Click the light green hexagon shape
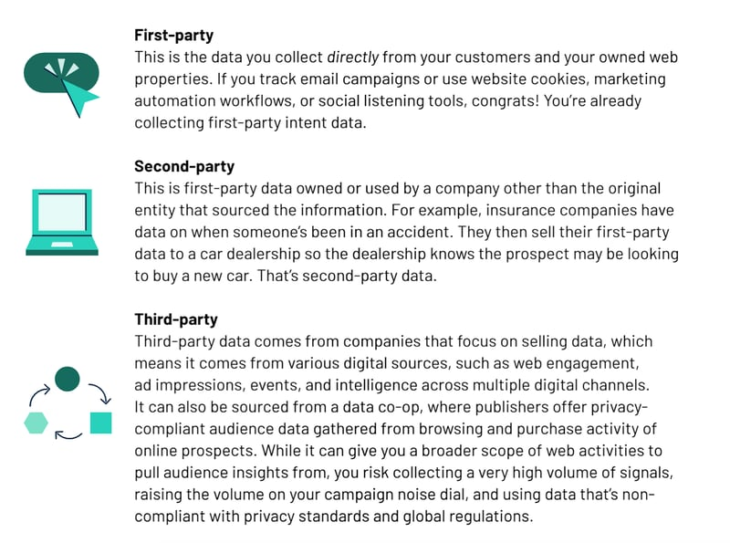Screen dimensions: 730x543 (36, 422)
